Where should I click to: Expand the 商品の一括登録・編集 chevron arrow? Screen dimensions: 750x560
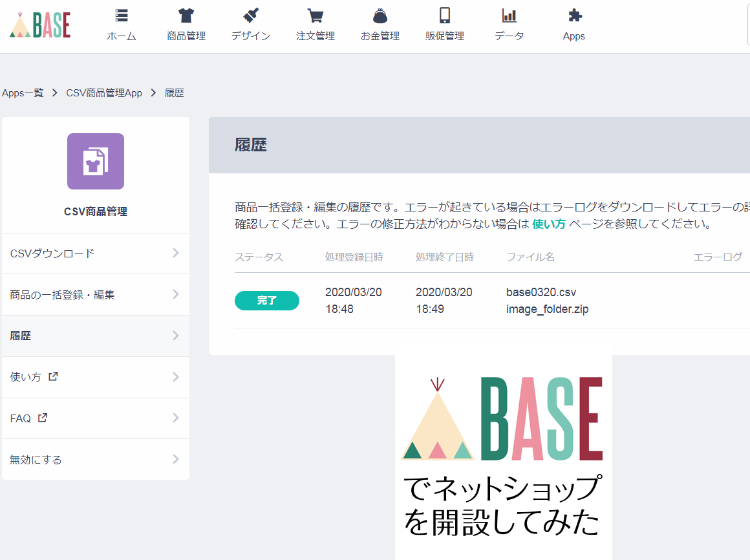pyautogui.click(x=175, y=295)
